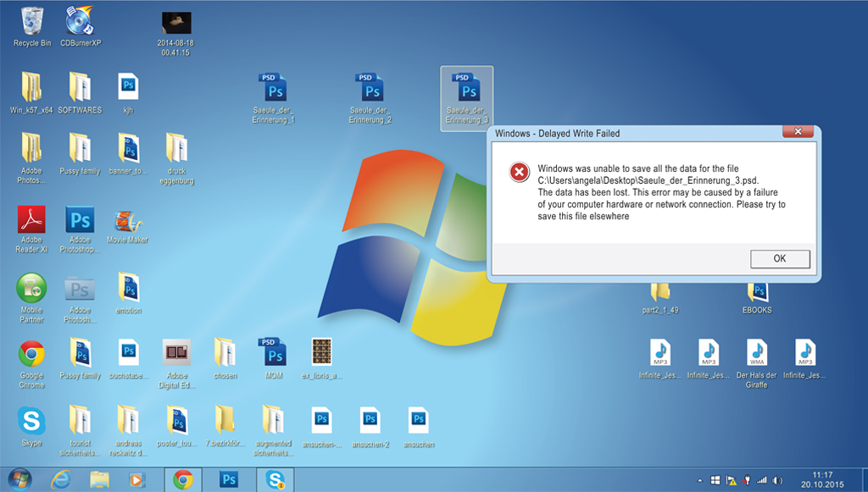868x492 pixels.
Task: Click the power plug tray icon
Action: (x=747, y=480)
